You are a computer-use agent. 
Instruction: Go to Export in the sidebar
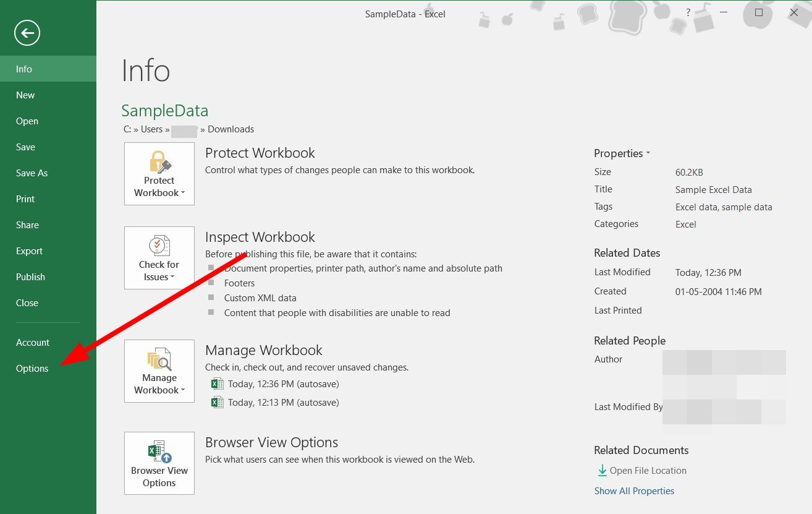pyautogui.click(x=48, y=251)
